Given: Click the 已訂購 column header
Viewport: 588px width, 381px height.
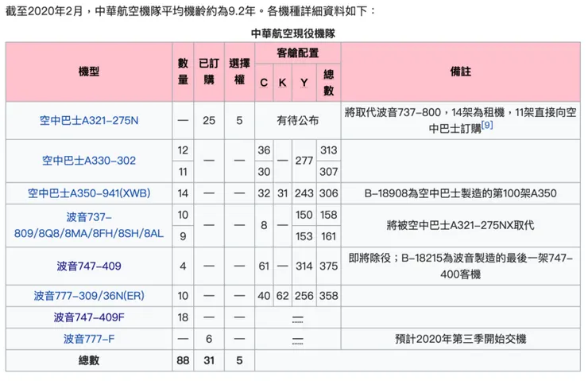Looking at the screenshot, I should pos(209,72).
